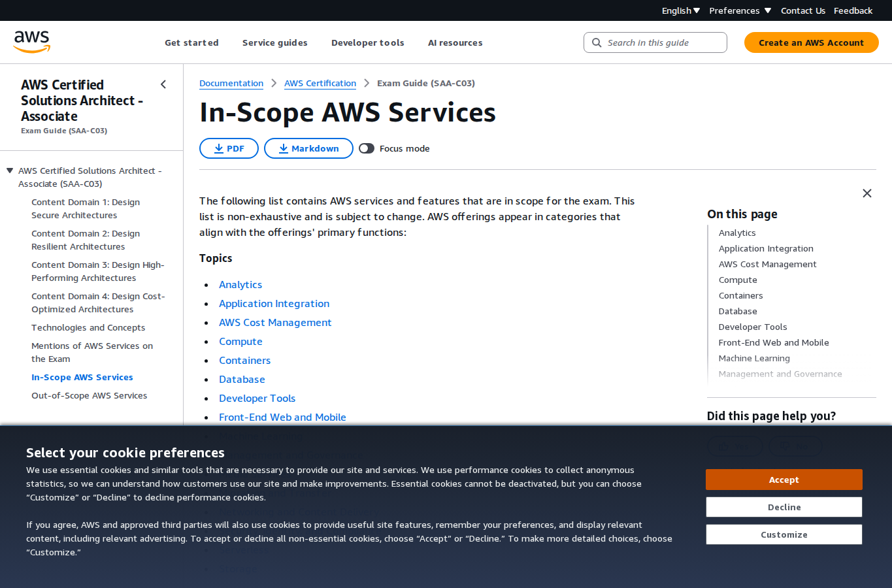Click the AWS logo
This screenshot has height=588, width=892.
32,42
